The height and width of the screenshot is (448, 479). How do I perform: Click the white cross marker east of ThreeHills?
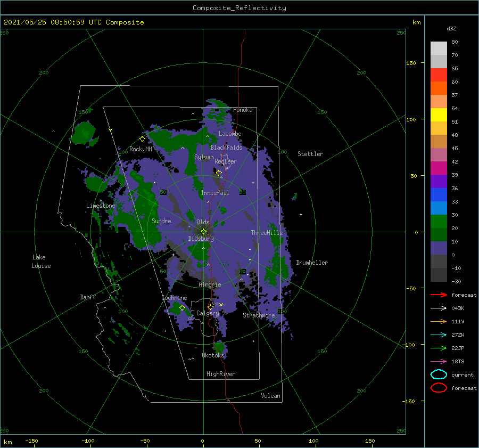[301, 214]
